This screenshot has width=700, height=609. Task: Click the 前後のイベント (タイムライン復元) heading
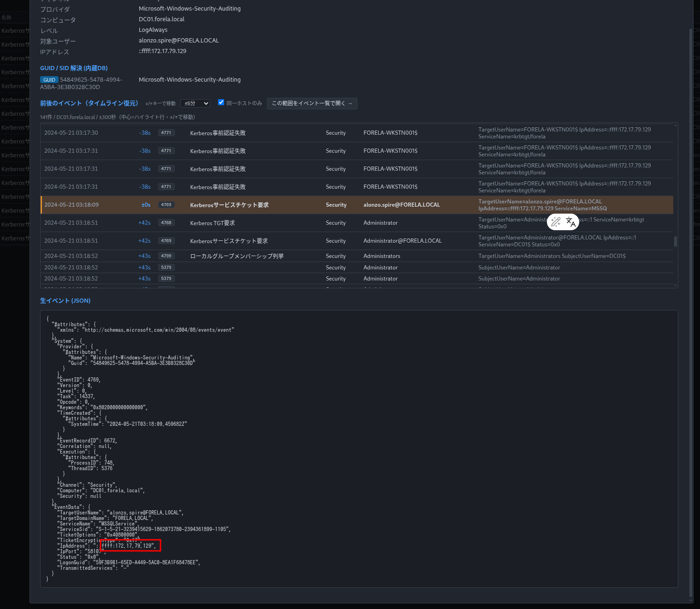(89, 103)
